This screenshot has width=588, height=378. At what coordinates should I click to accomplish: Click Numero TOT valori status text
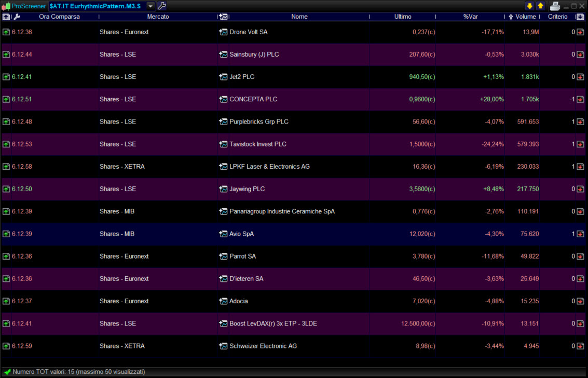coord(79,372)
